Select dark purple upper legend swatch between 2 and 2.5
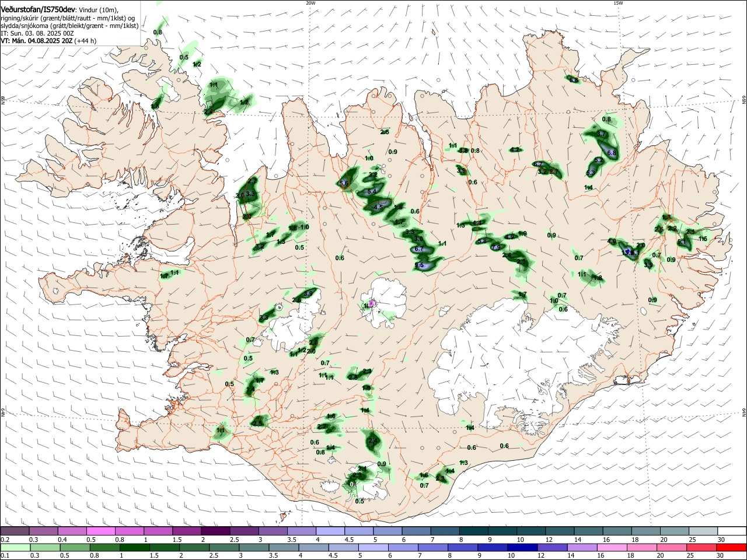The image size is (747, 560). point(216,531)
